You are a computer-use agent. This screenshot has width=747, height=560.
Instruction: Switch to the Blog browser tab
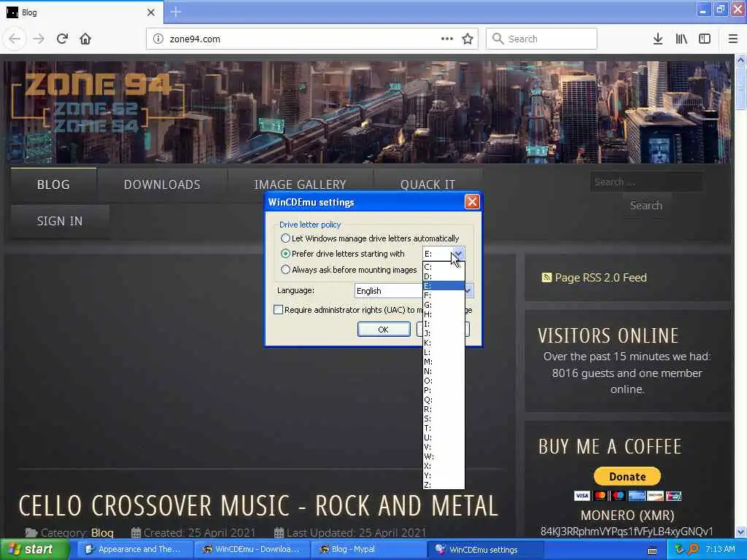click(81, 12)
